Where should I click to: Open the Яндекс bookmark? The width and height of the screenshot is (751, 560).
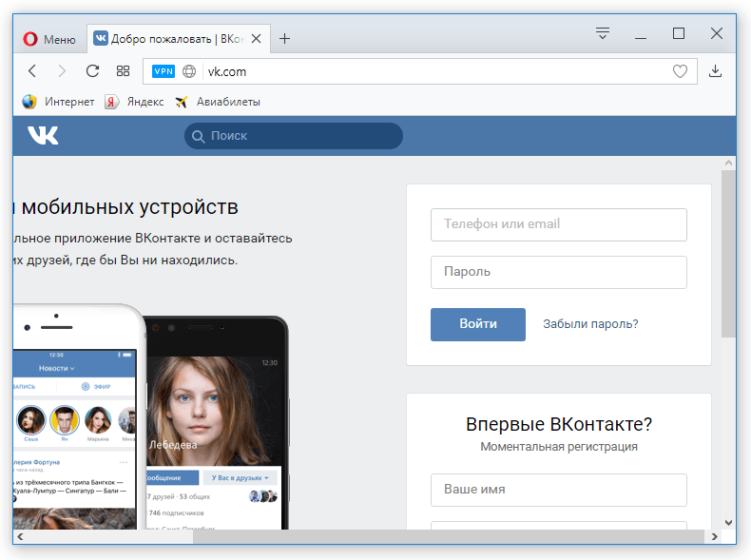(134, 102)
